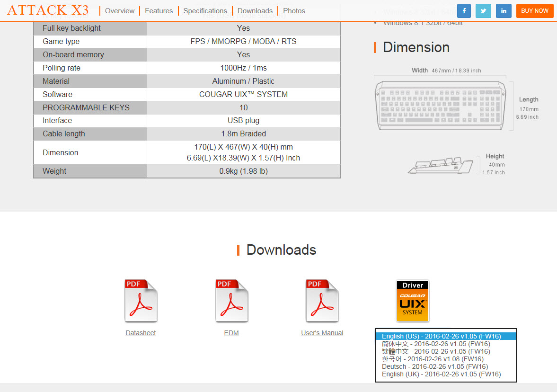Open the User's Manual link
The width and height of the screenshot is (557, 392).
pyautogui.click(x=322, y=333)
